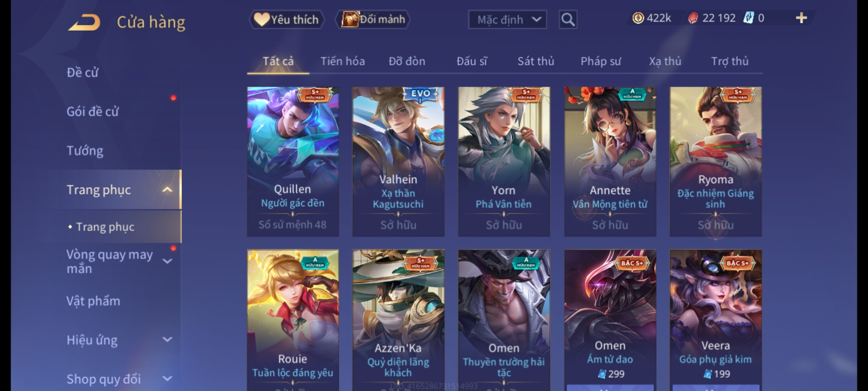Tap the golden back arrow icon
Viewport: 868px width, 391px height.
point(84,22)
